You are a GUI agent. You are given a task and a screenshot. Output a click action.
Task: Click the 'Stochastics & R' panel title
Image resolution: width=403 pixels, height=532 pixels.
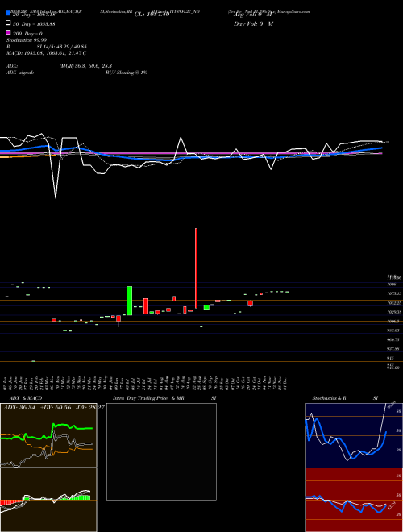coord(329,398)
